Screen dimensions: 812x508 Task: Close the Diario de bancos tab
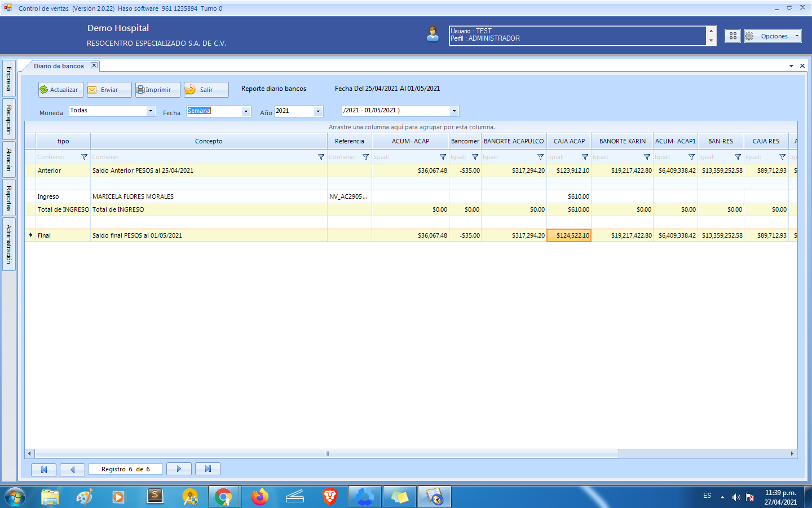[x=94, y=65]
